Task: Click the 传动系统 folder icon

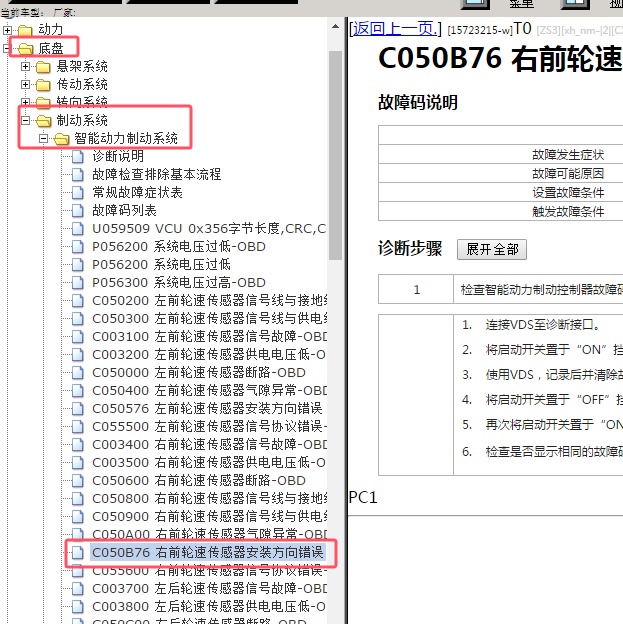Action: [43, 85]
